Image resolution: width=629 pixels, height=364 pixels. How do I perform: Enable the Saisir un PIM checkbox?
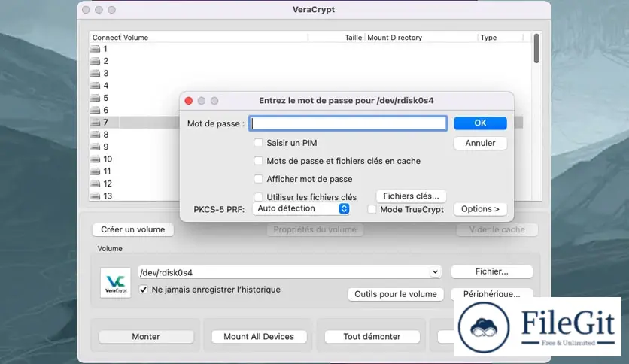[258, 143]
